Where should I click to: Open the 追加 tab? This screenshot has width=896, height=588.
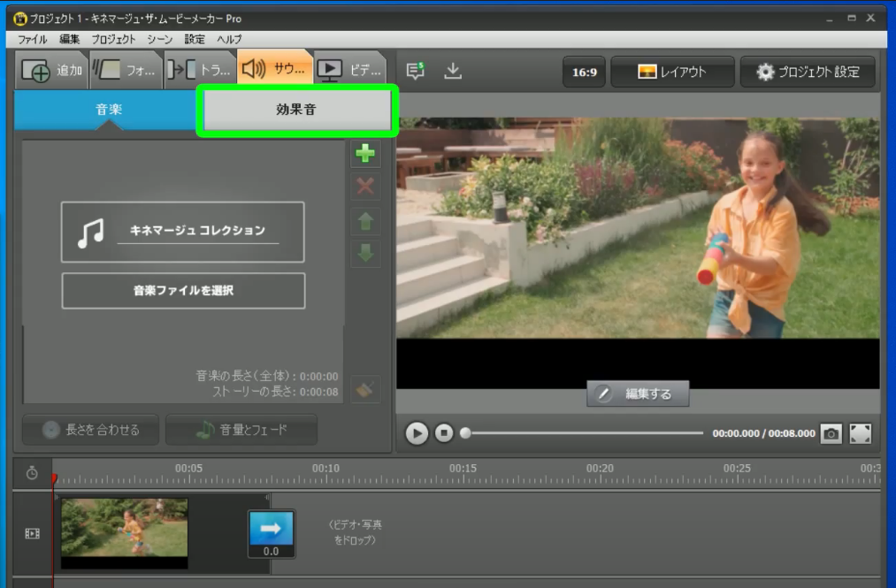coord(51,71)
